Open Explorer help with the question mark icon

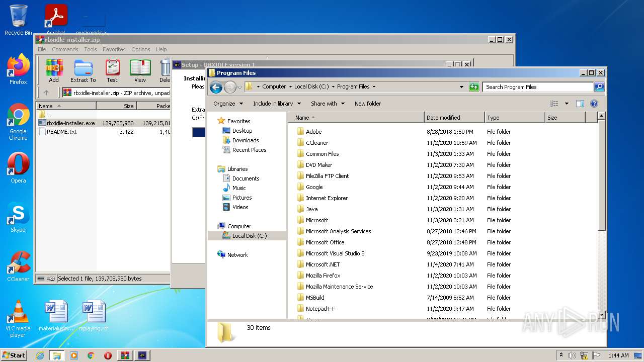(594, 104)
